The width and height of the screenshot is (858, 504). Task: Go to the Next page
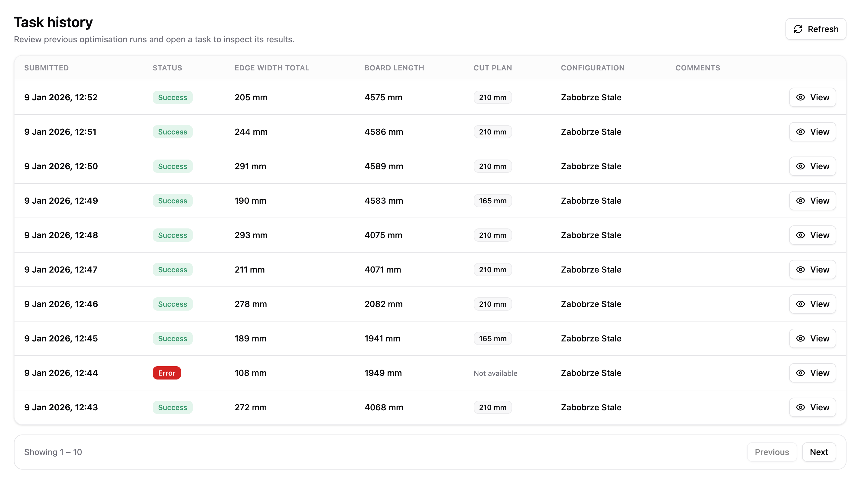pos(819,452)
